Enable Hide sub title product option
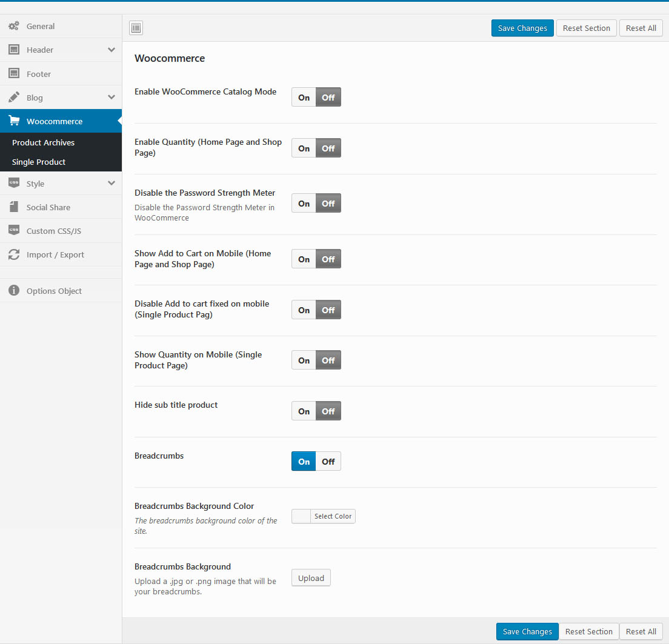669x644 pixels. pyautogui.click(x=304, y=411)
